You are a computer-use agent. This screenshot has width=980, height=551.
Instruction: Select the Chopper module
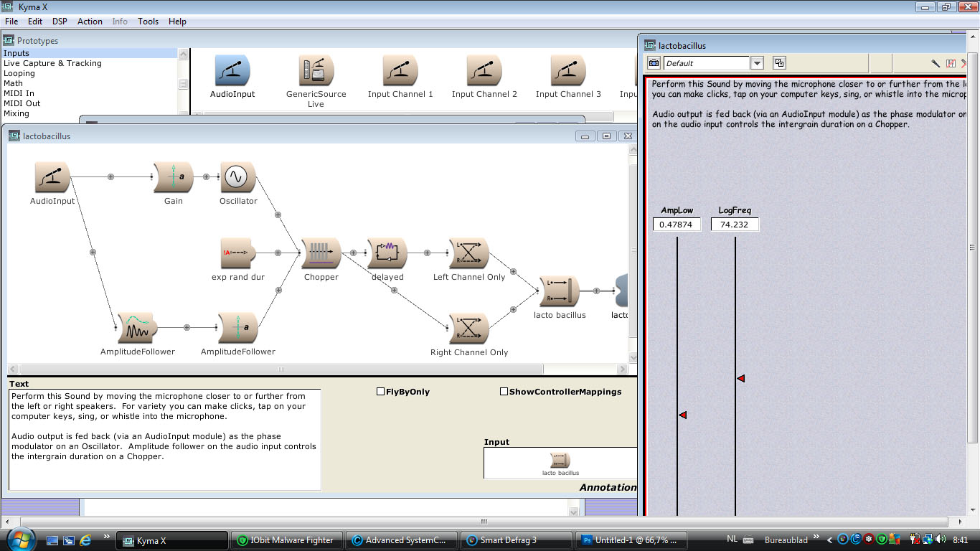click(321, 253)
